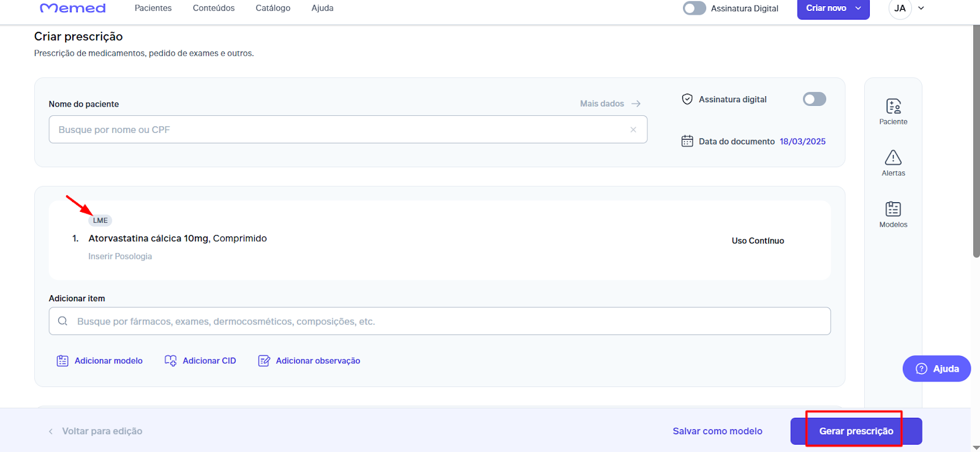This screenshot has height=452, width=980.
Task: Click the Criar prescrição heading
Action: pyautogui.click(x=78, y=37)
